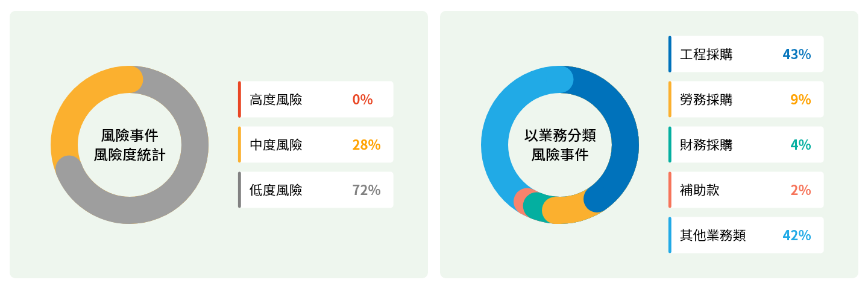
Task: Select the 財務採購 legend entry
Action: [x=746, y=145]
